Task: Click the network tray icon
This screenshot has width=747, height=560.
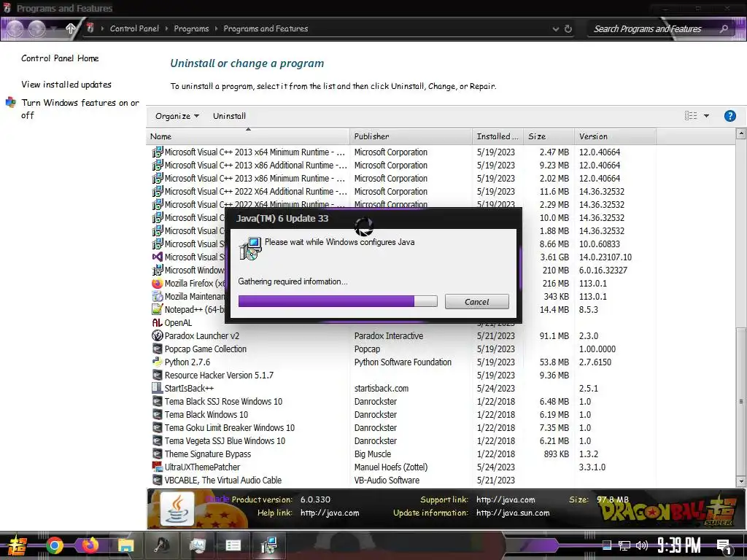Action: [624, 545]
